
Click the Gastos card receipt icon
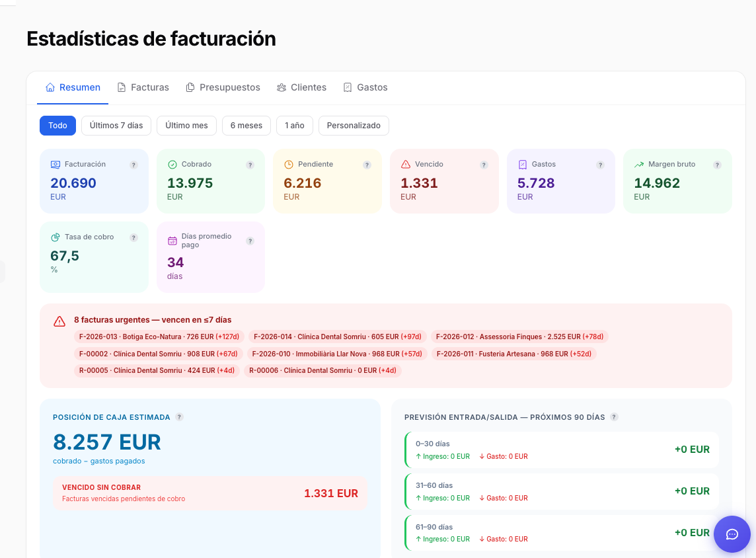523,165
